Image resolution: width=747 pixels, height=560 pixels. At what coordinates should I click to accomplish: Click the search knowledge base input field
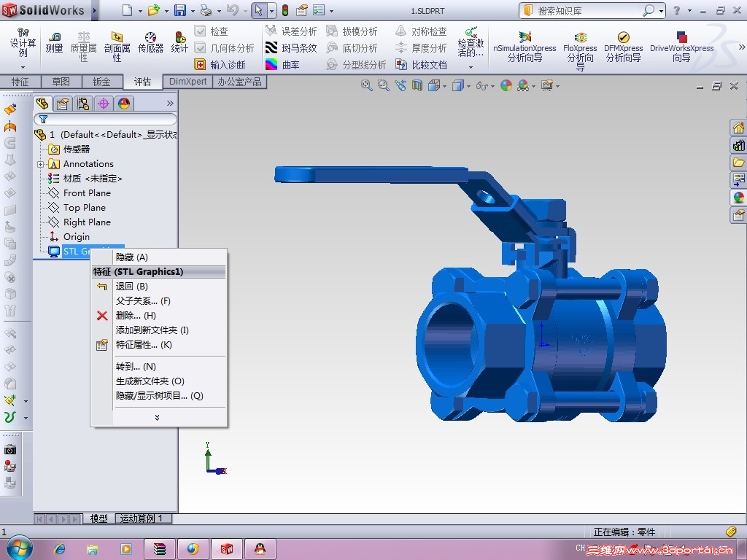[x=589, y=10]
